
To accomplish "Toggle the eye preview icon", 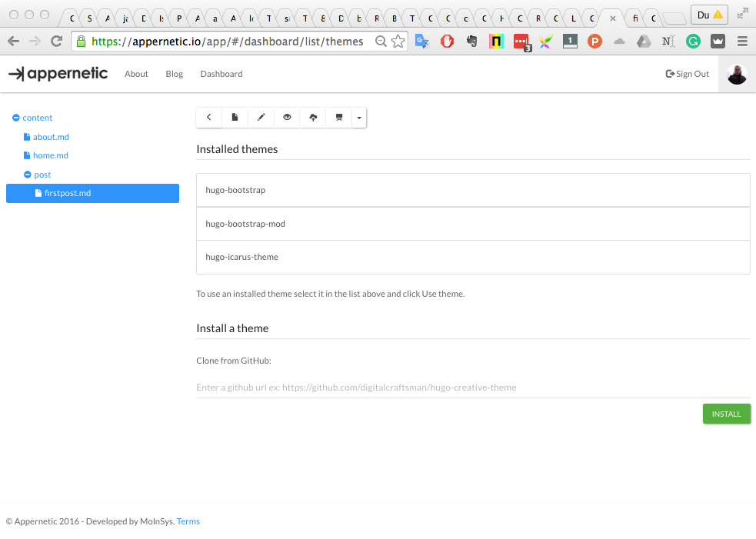I will (x=287, y=117).
